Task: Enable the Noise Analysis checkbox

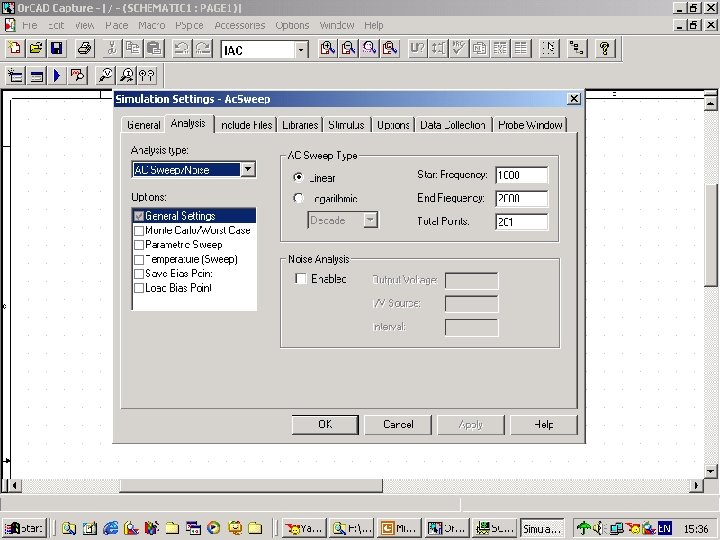Action: coord(301,278)
